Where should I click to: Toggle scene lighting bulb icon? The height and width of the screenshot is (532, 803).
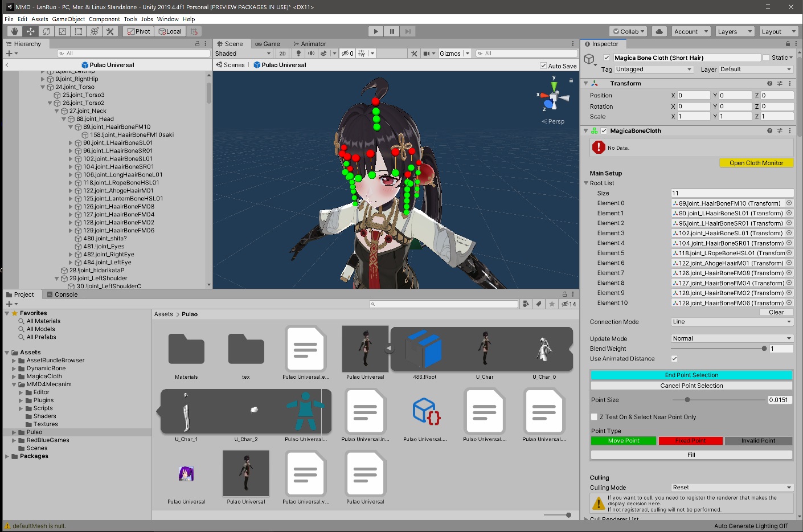click(298, 54)
